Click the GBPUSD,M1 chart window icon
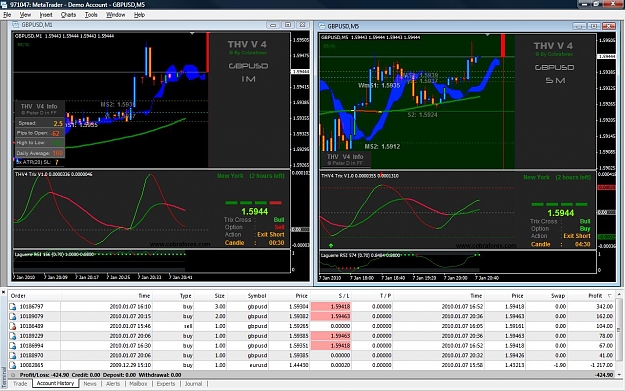The width and height of the screenshot is (625, 391). (16, 25)
